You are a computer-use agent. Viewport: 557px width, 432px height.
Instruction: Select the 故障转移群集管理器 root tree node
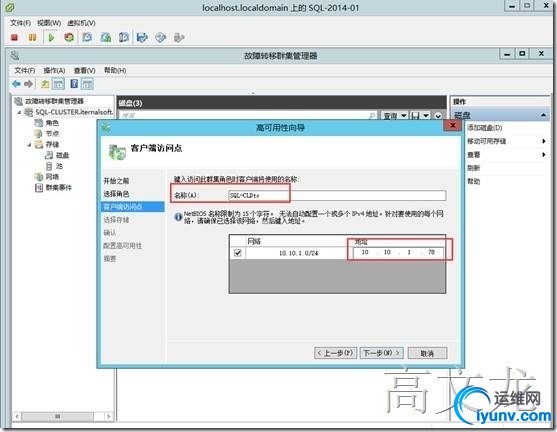(x=54, y=101)
